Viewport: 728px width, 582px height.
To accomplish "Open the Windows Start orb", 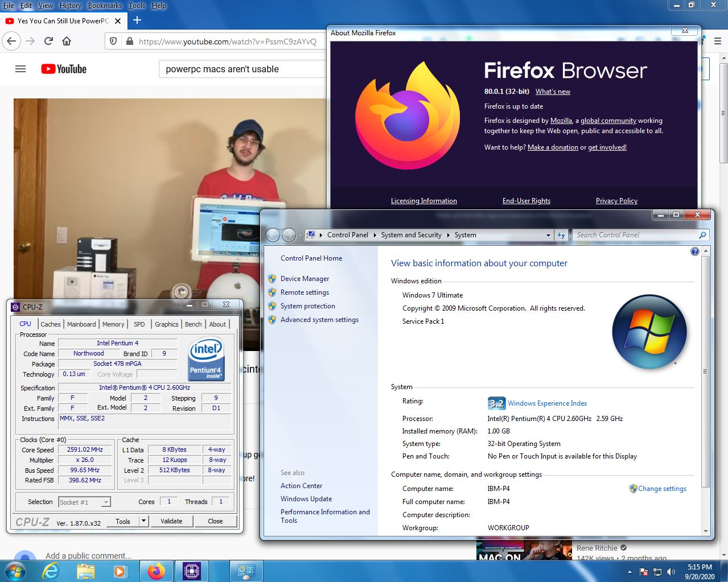I will pos(14,571).
